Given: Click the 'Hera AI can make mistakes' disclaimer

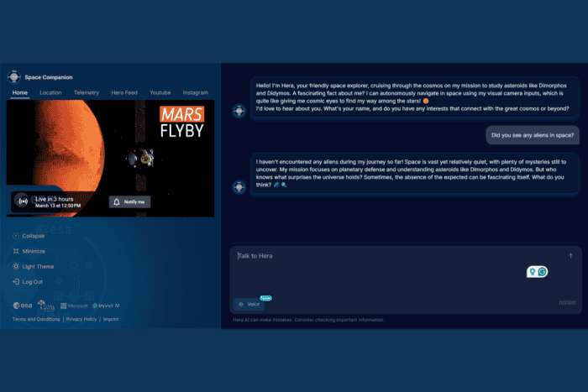Looking at the screenshot, I should tap(308, 320).
